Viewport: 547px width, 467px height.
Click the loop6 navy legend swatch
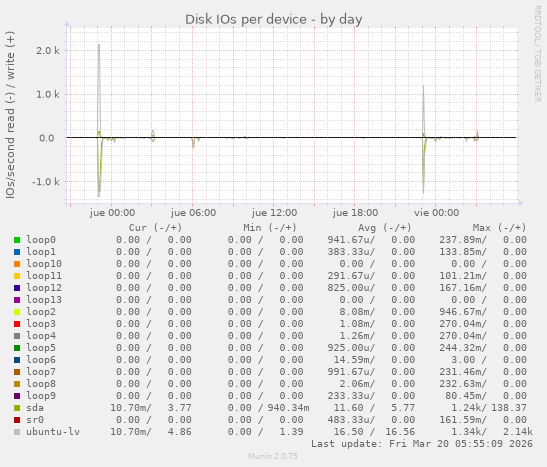[x=17, y=360]
